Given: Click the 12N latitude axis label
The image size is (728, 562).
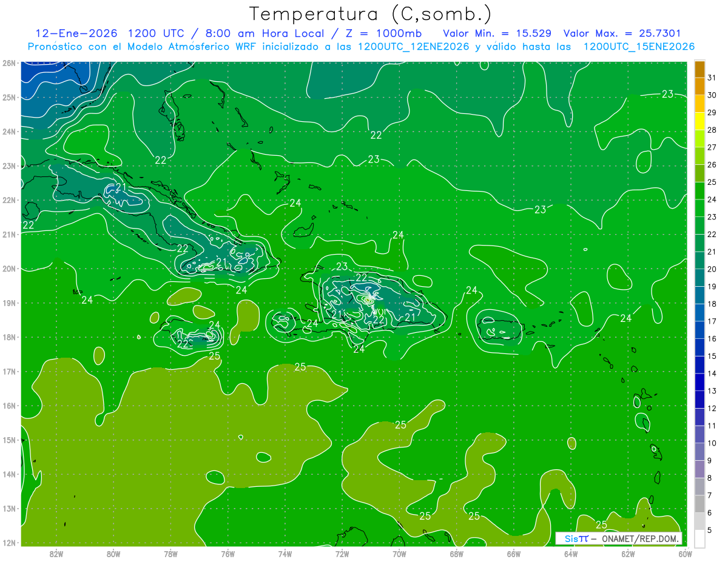Looking at the screenshot, I should [x=9, y=543].
